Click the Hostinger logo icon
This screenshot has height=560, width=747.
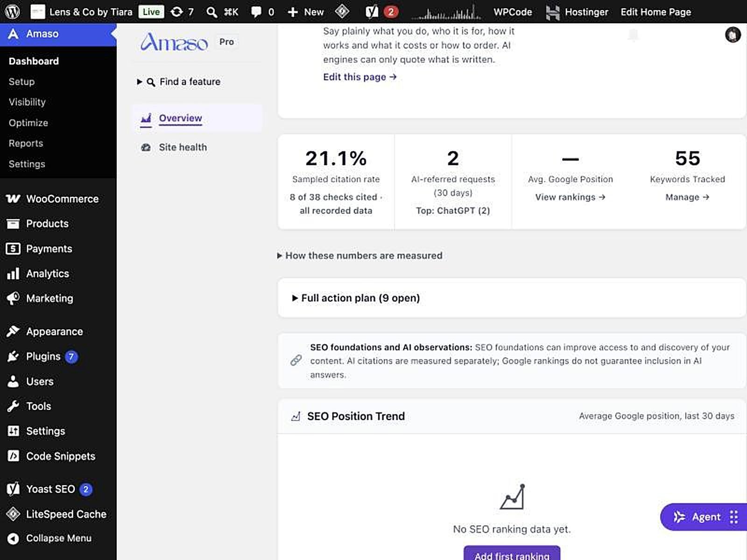click(553, 12)
